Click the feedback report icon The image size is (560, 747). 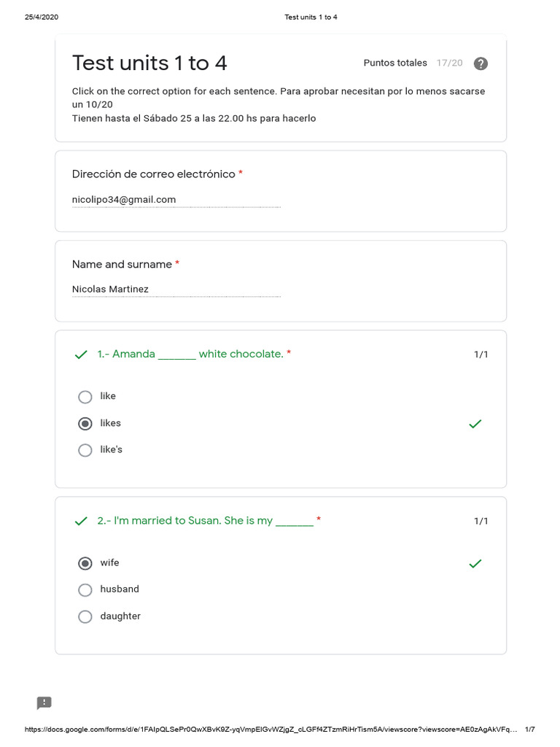[x=44, y=703]
